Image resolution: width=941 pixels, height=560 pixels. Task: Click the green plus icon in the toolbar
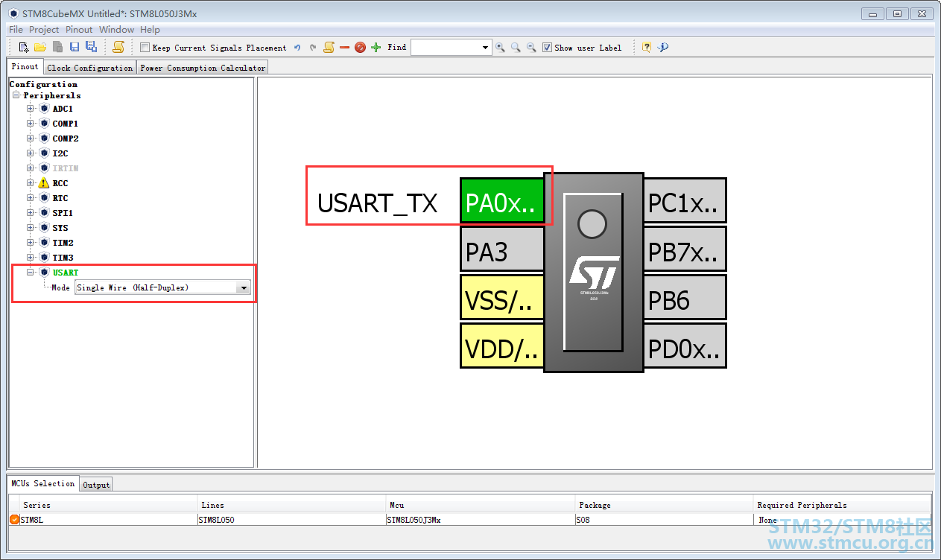[376, 47]
